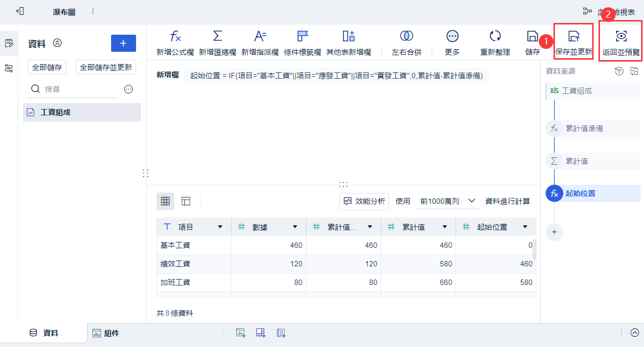Select the 累計值 step
Viewport: 644px width, 347px height.
593,161
